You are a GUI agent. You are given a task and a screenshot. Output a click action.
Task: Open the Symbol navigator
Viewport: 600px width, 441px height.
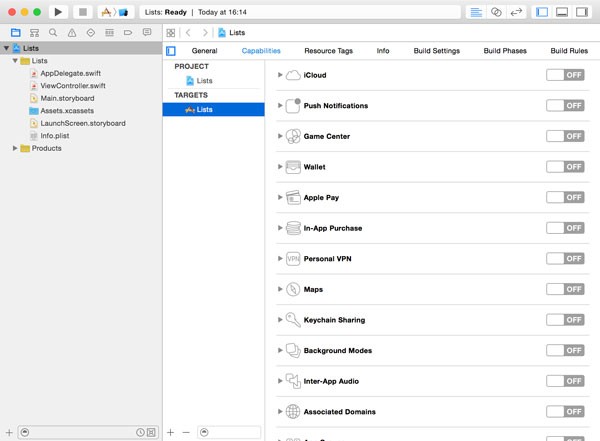pos(34,33)
